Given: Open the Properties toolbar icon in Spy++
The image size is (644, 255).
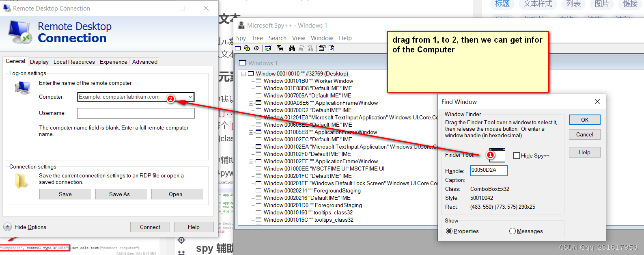Looking at the screenshot, I should 322,48.
